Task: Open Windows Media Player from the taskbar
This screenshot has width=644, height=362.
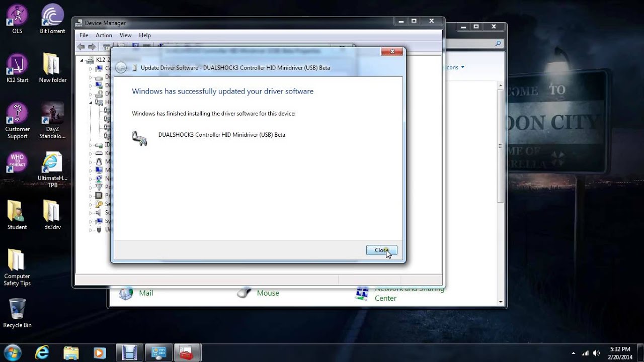Action: coord(100,353)
